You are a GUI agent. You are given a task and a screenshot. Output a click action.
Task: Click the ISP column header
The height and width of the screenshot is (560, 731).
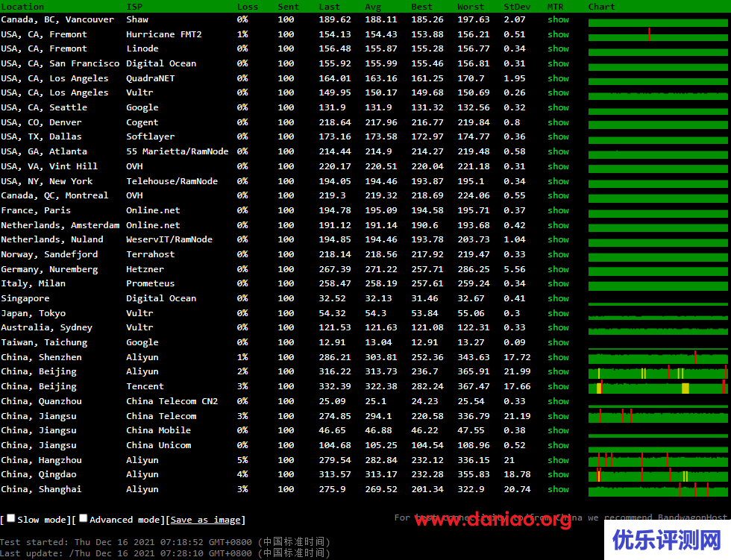click(x=134, y=7)
